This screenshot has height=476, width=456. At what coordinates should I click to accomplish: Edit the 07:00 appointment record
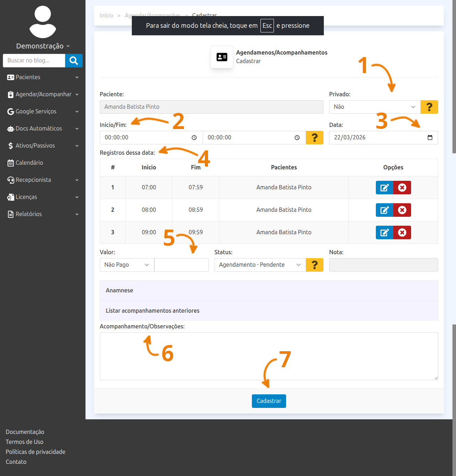(x=384, y=188)
